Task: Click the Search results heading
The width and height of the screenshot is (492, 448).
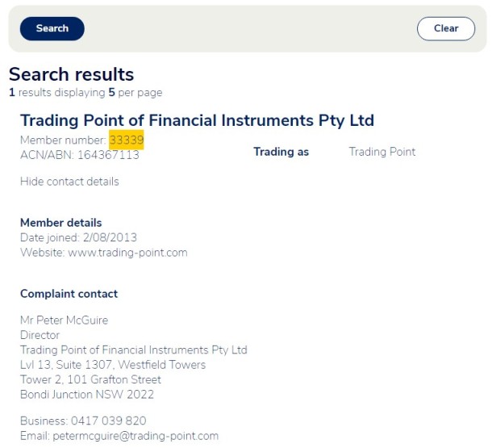Action: [x=71, y=75]
